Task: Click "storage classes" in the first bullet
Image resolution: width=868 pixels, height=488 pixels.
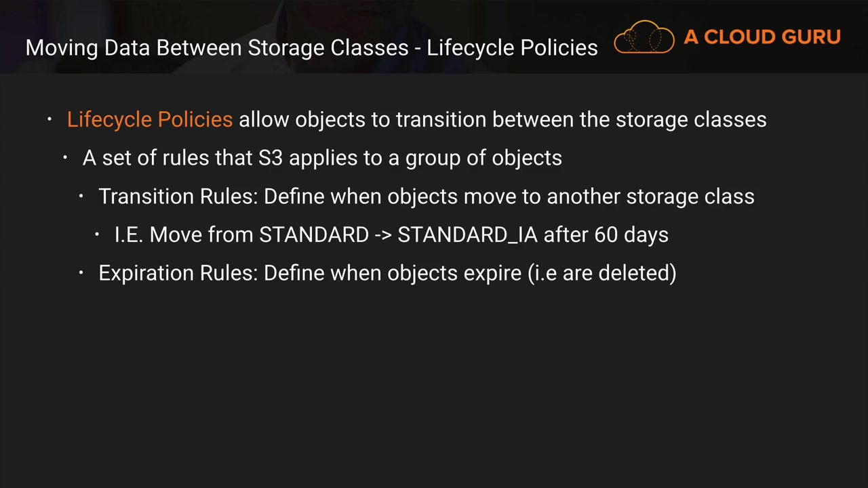Action: 691,119
